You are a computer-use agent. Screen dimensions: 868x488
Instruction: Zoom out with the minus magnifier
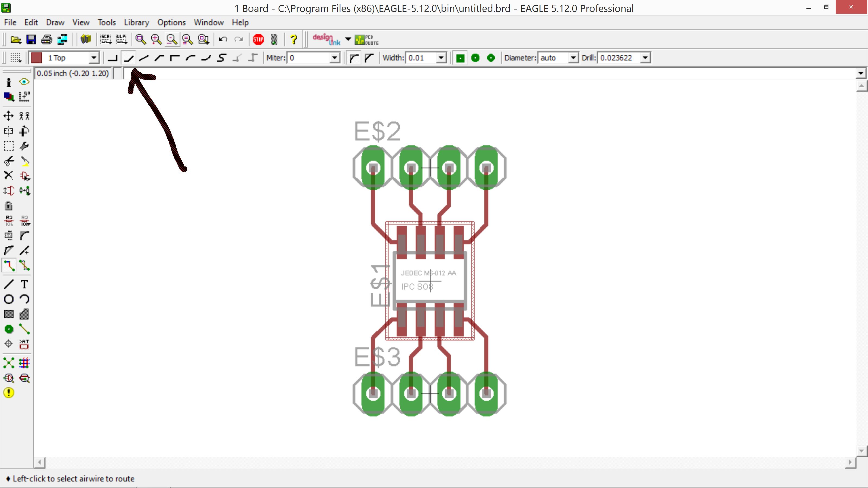[172, 40]
